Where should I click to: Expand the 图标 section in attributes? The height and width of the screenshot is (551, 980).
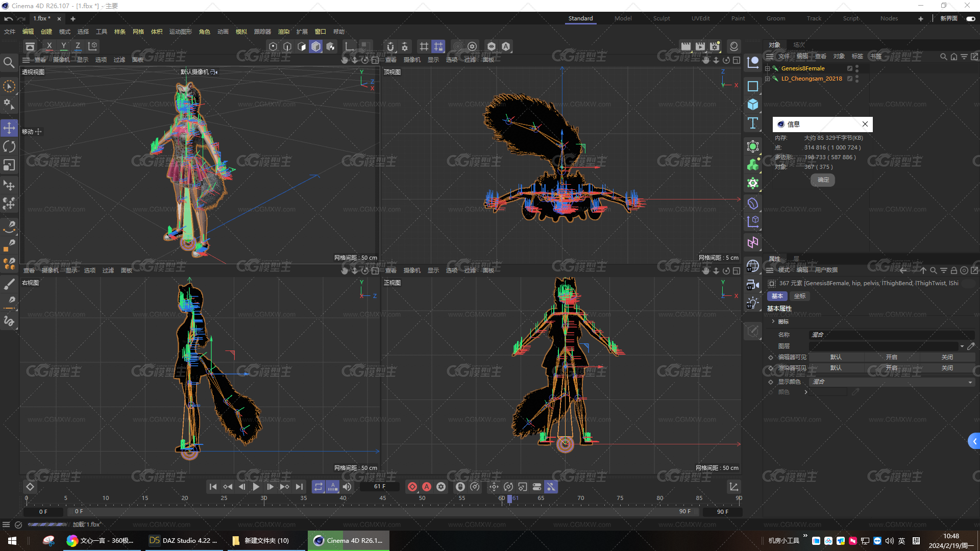[x=774, y=321]
